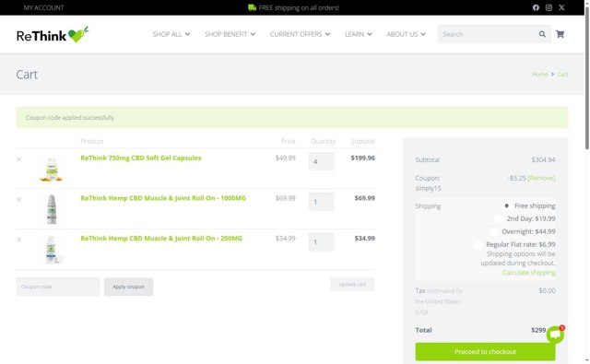Click the $0.00 tax value

pos(547,290)
